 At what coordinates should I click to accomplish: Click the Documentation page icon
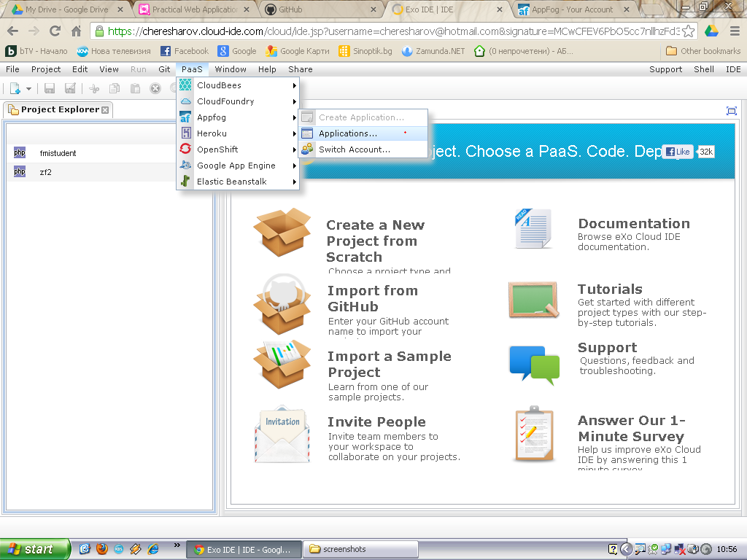[x=533, y=228]
